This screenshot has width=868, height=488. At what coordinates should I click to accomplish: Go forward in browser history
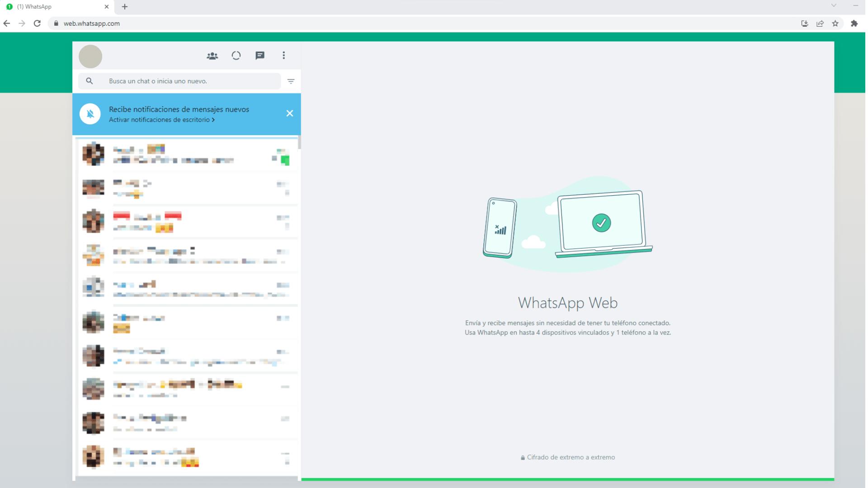(22, 23)
